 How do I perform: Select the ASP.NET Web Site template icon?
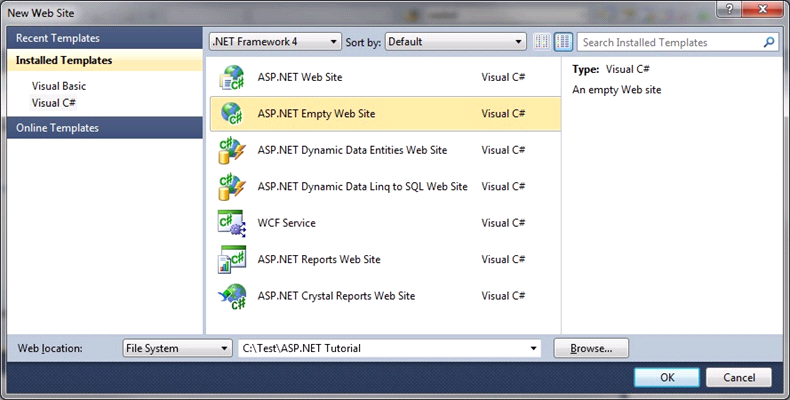click(x=232, y=78)
